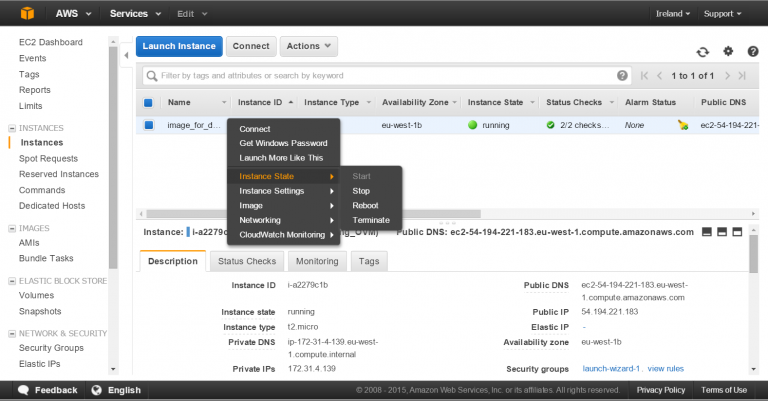Screen dimensions: 768x401
Task: Click the AWS orange cube logo
Action: coord(27,13)
